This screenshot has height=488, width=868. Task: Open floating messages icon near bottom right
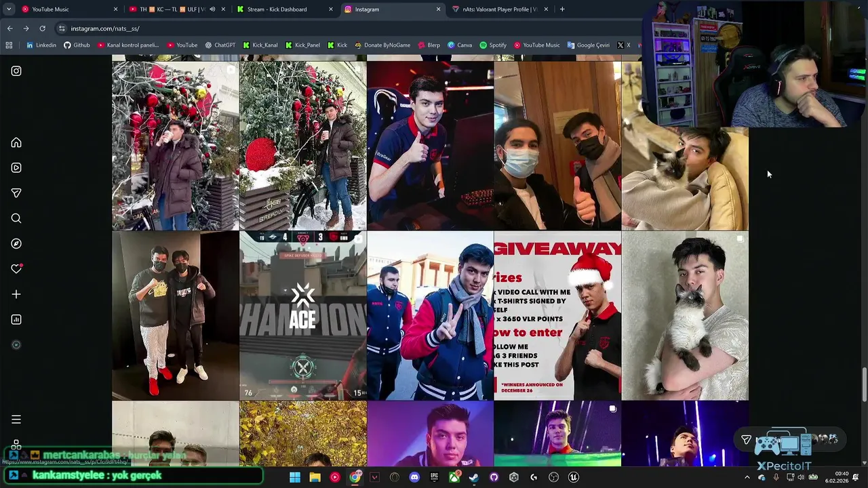[x=746, y=440]
